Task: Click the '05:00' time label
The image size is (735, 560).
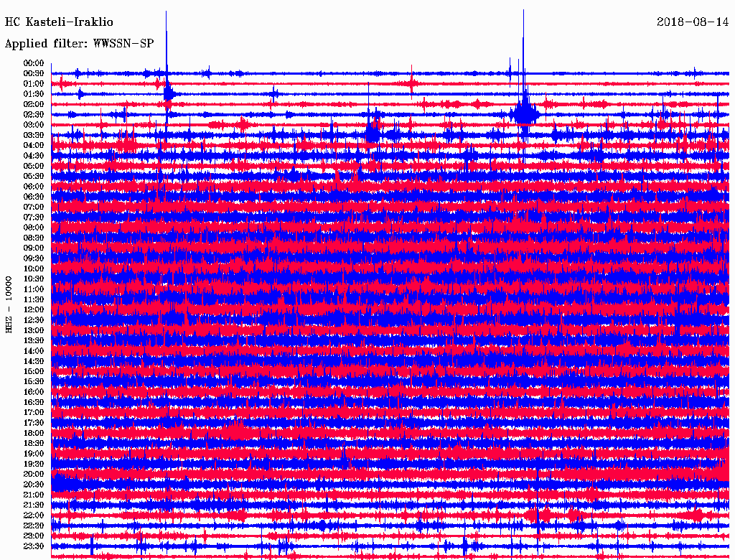Action: [x=34, y=166]
